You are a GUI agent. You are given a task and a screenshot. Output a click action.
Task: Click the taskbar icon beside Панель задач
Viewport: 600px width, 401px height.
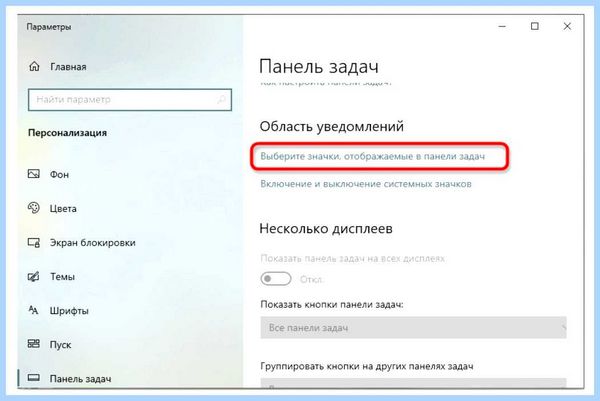click(34, 378)
